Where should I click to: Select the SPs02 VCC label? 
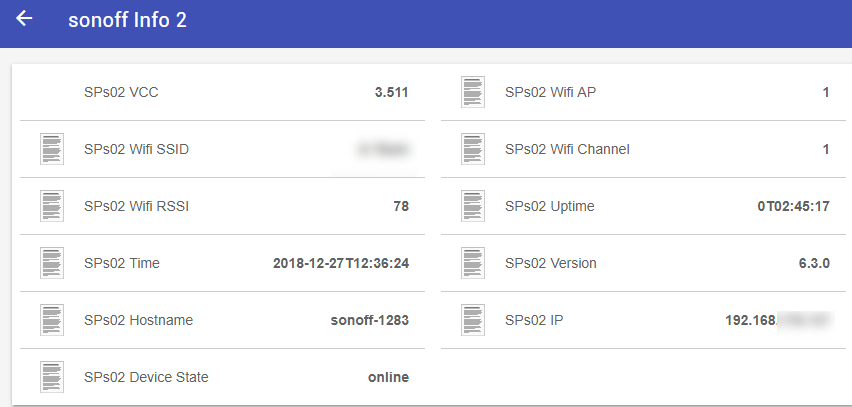point(121,92)
